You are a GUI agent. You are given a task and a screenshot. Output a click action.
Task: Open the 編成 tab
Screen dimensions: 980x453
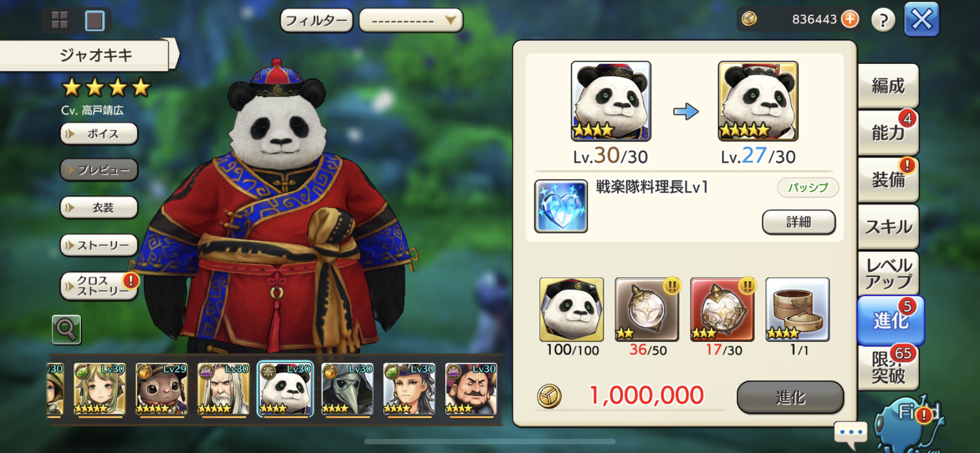889,86
